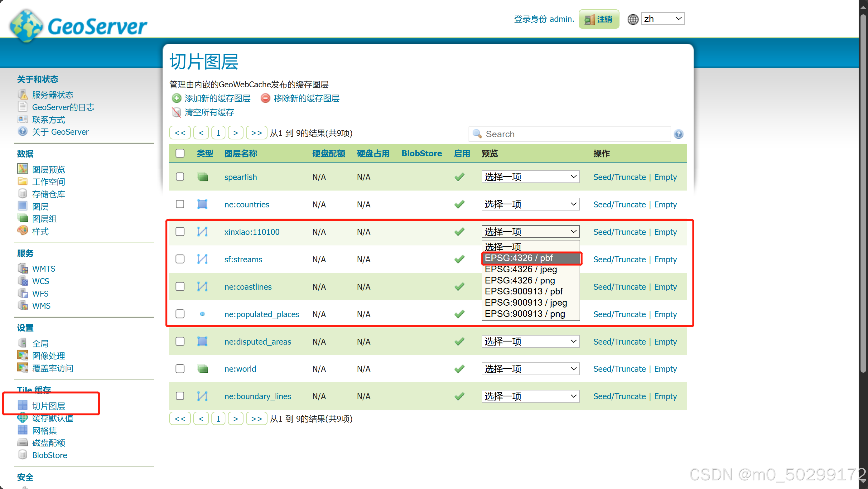
Task: Click the search help question mark icon
Action: 679,134
